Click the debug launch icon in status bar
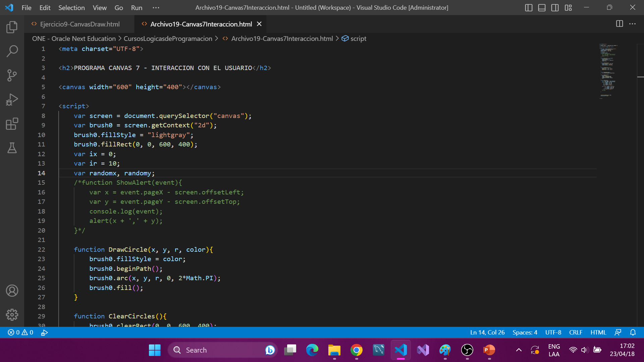The height and width of the screenshot is (362, 644). 44,333
